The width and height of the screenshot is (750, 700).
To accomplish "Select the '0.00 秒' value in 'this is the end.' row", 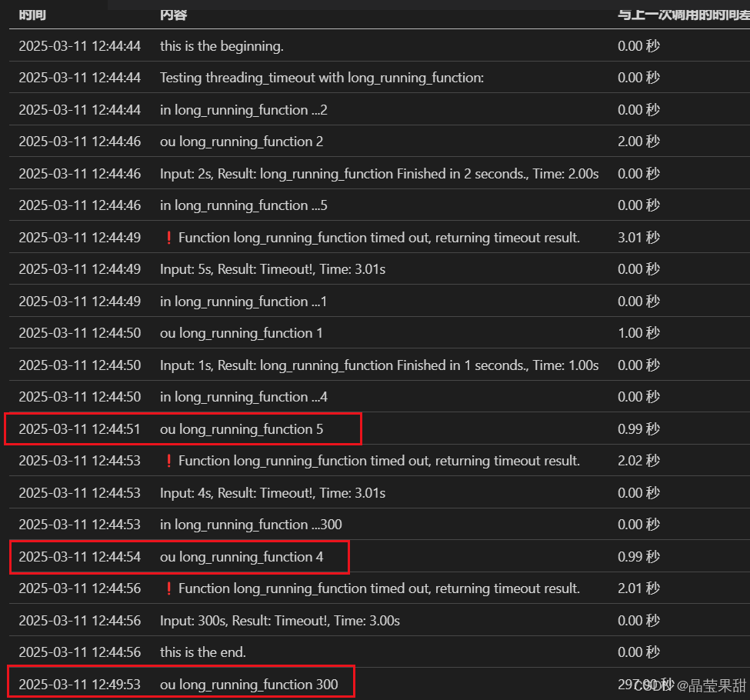I will pos(638,652).
